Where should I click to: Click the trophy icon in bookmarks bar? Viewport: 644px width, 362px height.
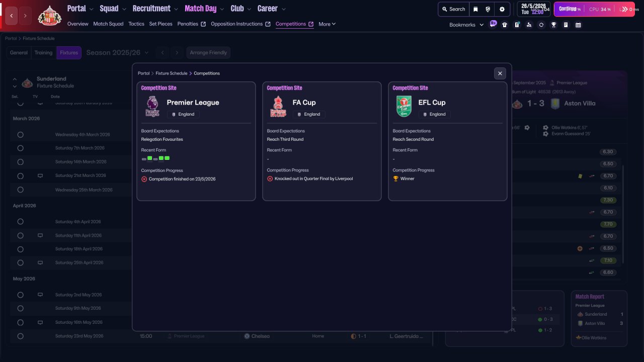click(x=553, y=25)
